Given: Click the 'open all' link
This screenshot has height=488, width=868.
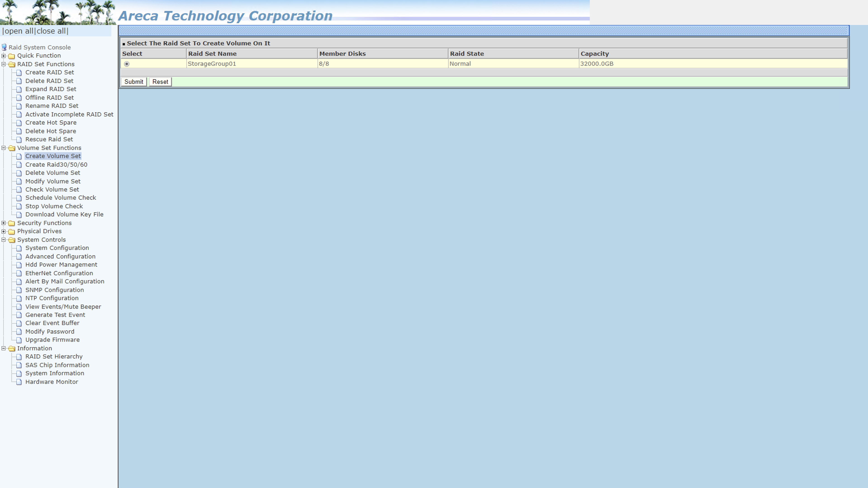Looking at the screenshot, I should [19, 31].
